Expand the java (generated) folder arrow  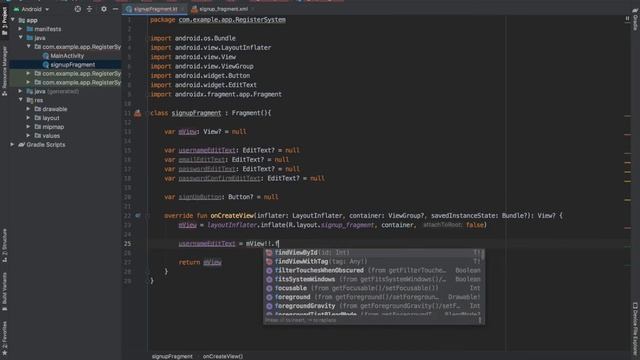pyautogui.click(x=20, y=91)
